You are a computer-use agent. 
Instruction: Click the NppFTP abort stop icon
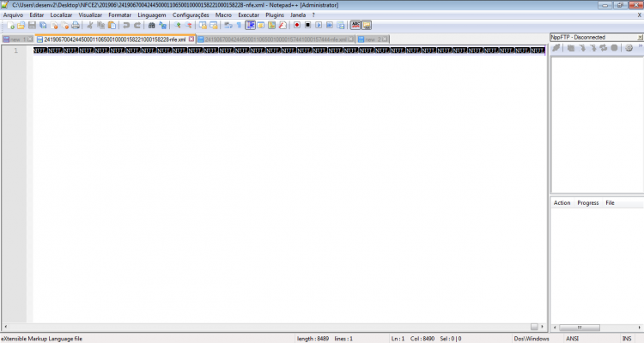pos(614,48)
